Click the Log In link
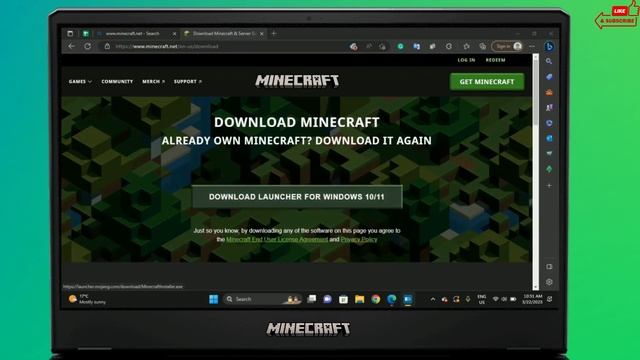 [x=466, y=60]
